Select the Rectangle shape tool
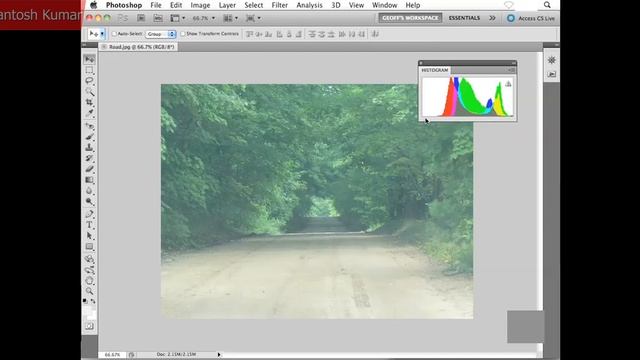640x360 pixels. 89,247
